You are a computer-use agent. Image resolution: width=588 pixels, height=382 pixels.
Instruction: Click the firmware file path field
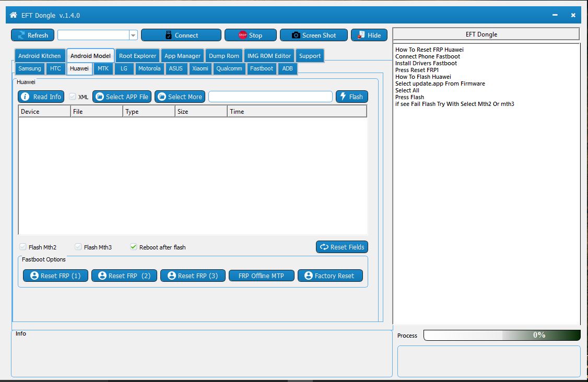(x=271, y=97)
